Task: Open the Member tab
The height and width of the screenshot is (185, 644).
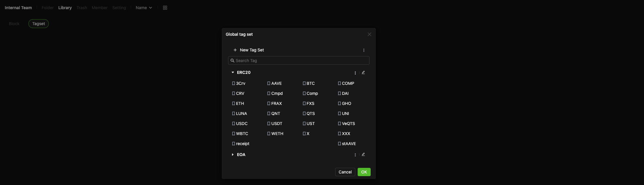Action: (x=99, y=8)
